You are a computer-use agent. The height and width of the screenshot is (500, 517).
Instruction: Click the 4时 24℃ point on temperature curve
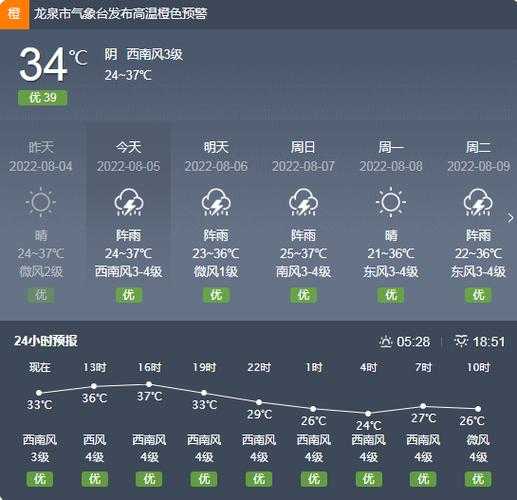[368, 414]
